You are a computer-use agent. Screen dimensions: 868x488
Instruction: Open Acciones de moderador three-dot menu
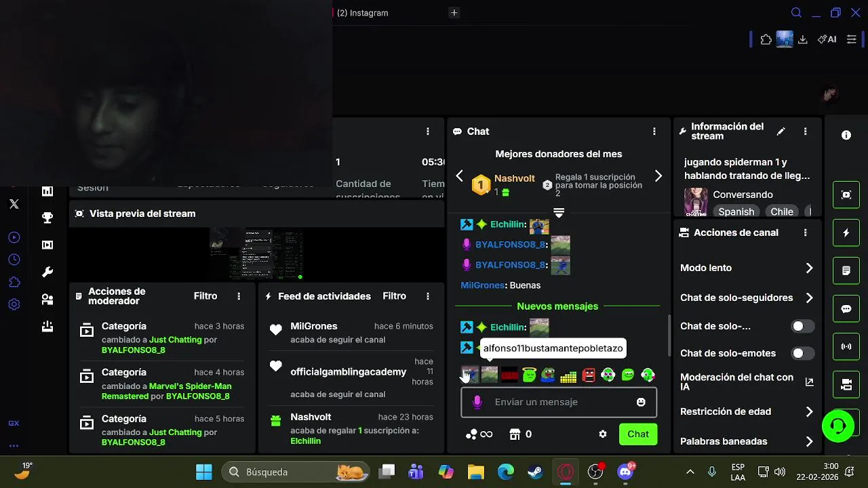[x=239, y=296]
